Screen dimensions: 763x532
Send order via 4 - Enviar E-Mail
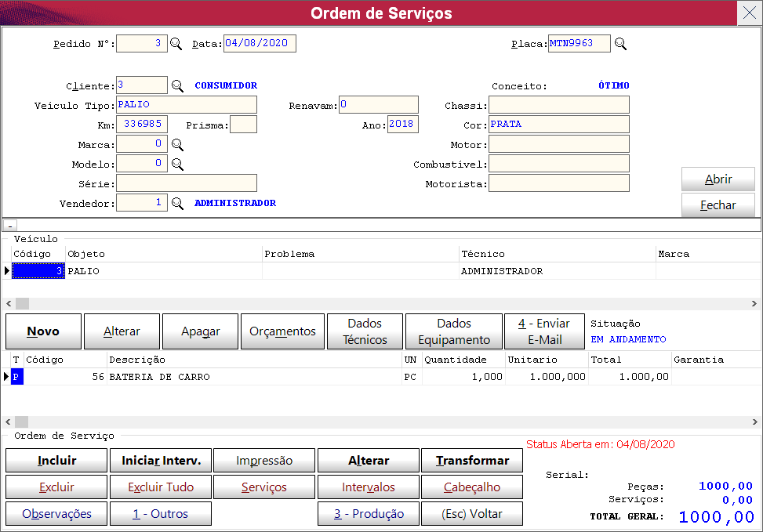point(544,331)
